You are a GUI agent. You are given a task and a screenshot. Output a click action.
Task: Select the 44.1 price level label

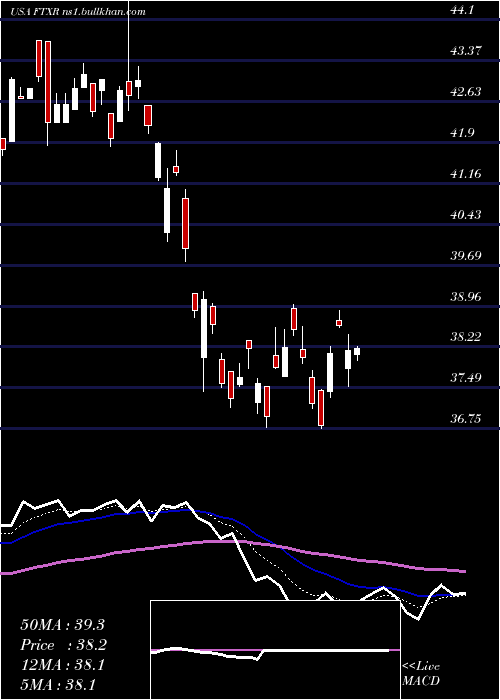[461, 9]
